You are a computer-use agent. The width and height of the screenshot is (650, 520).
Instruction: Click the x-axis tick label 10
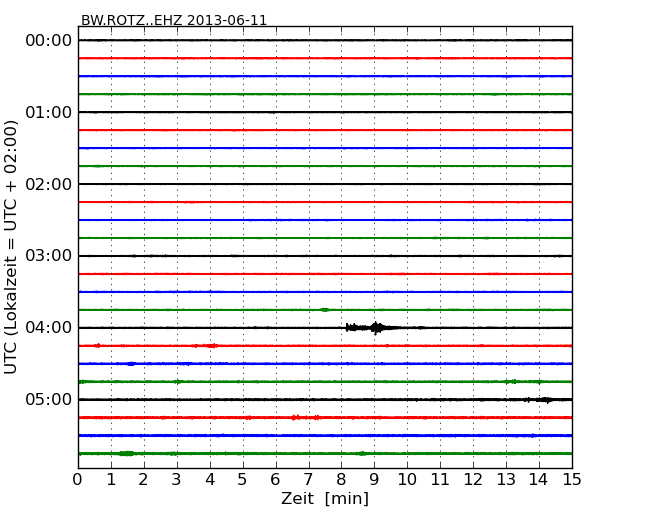point(407,480)
